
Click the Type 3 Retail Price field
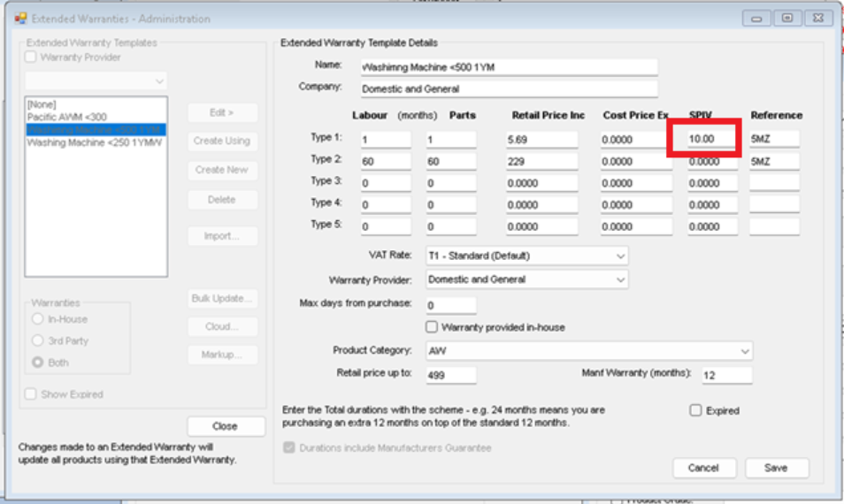click(x=541, y=183)
